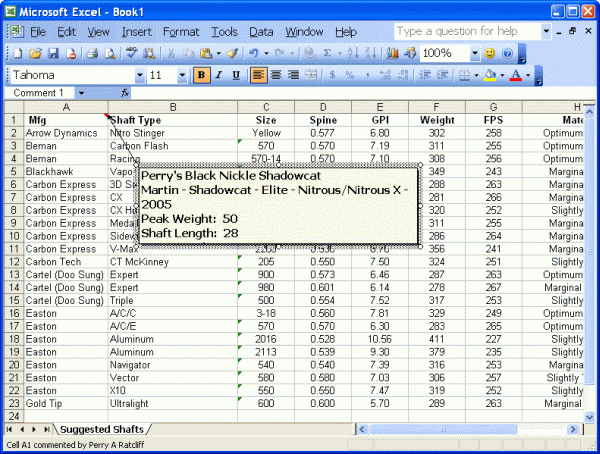Click the column C header
The image size is (600, 454).
coord(266,107)
